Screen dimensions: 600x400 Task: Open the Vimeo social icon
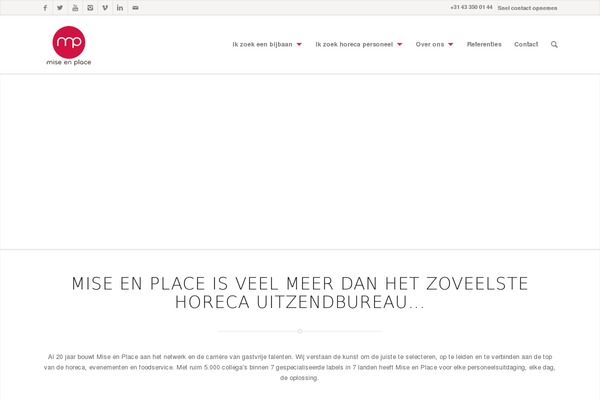point(105,8)
